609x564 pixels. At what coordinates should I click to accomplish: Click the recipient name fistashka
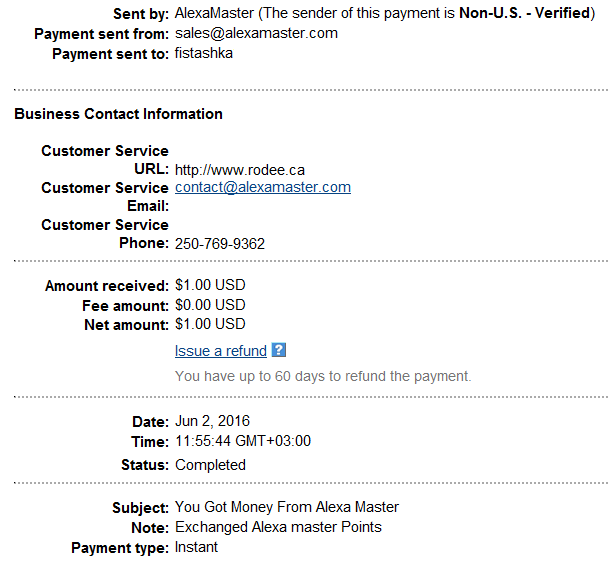tap(204, 53)
